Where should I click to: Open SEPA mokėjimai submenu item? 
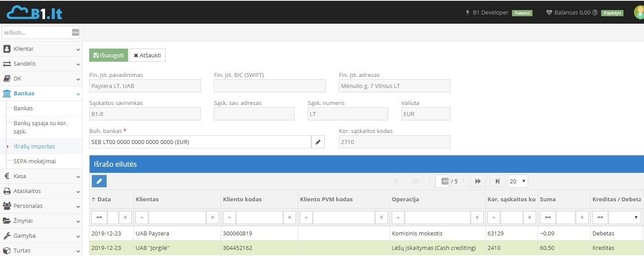[35, 161]
